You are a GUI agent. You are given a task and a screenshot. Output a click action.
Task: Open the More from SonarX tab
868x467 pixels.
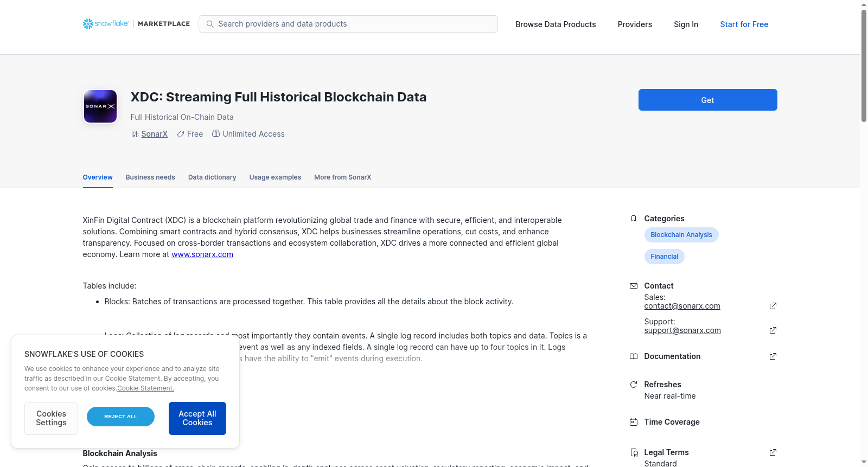tap(343, 177)
